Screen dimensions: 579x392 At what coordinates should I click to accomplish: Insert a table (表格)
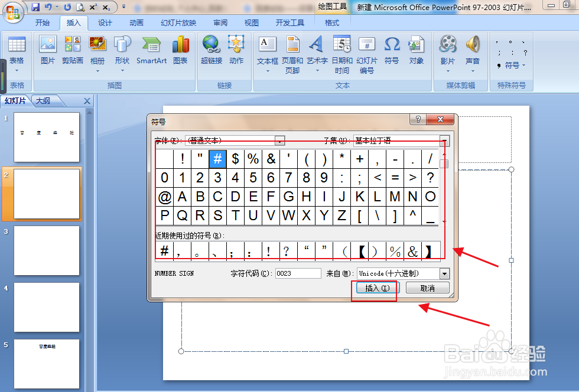[17, 54]
